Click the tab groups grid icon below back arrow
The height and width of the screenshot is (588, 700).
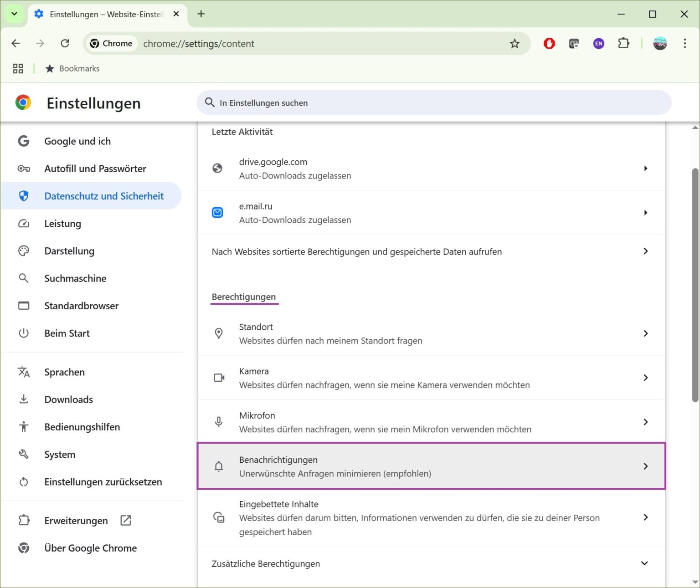(18, 68)
